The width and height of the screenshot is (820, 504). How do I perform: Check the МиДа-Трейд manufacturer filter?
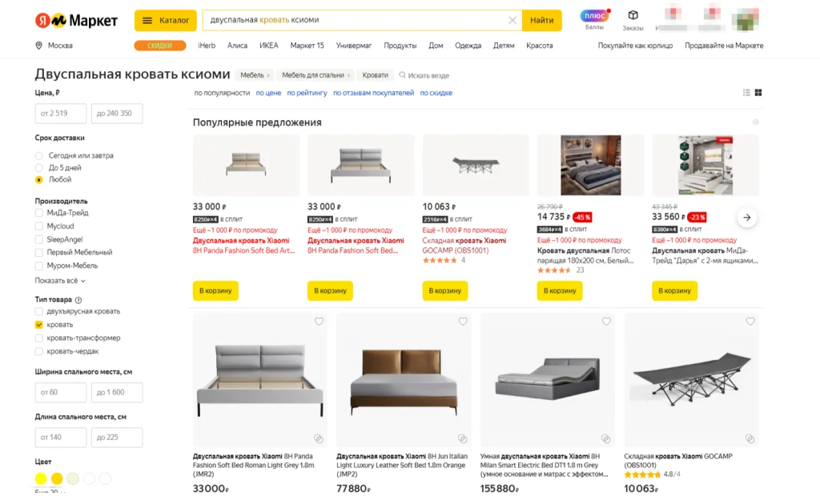click(39, 213)
